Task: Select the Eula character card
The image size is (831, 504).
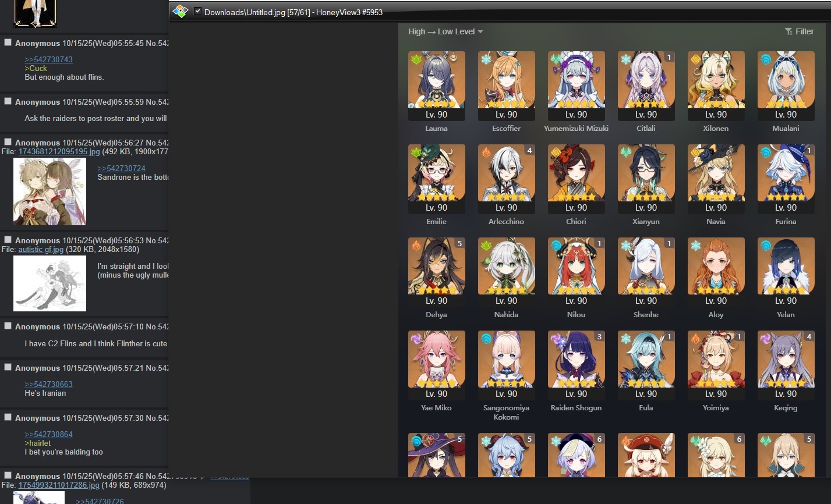Action: point(646,365)
